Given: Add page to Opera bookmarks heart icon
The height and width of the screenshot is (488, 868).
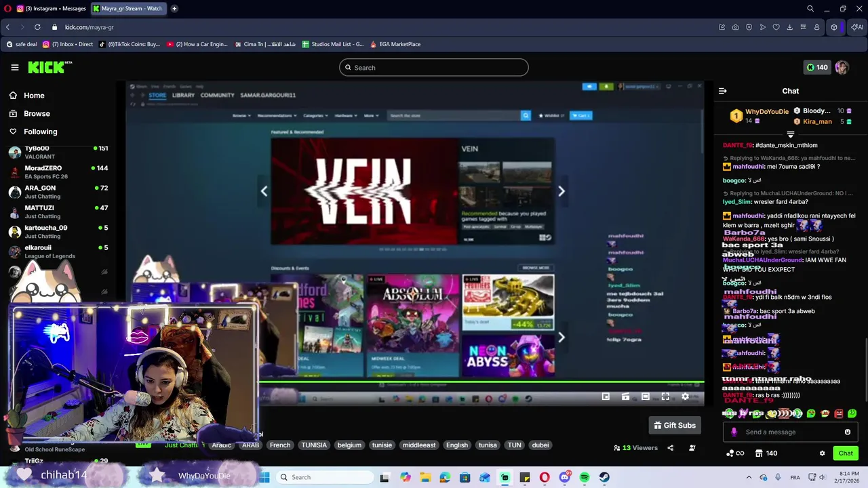Looking at the screenshot, I should point(776,27).
